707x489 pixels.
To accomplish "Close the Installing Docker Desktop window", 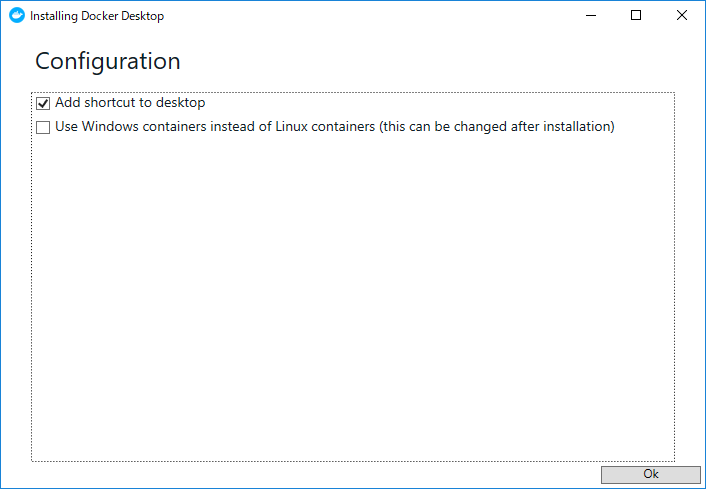I will (682, 15).
